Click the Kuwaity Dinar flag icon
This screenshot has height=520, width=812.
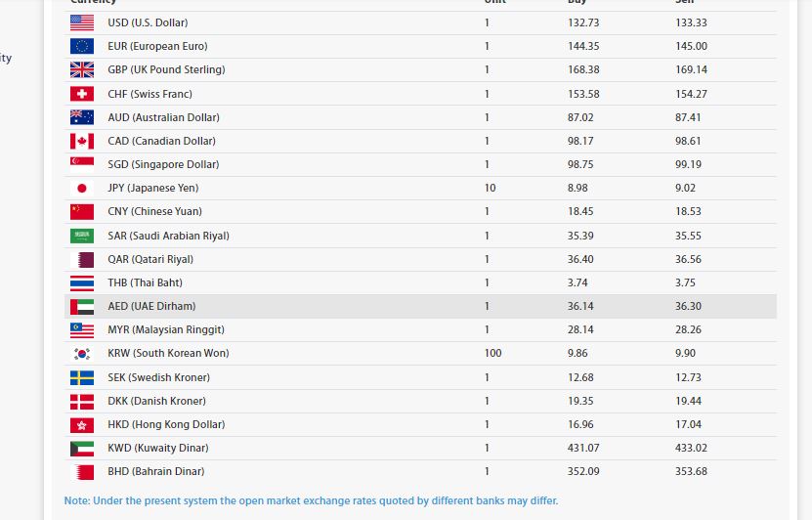click(x=82, y=448)
